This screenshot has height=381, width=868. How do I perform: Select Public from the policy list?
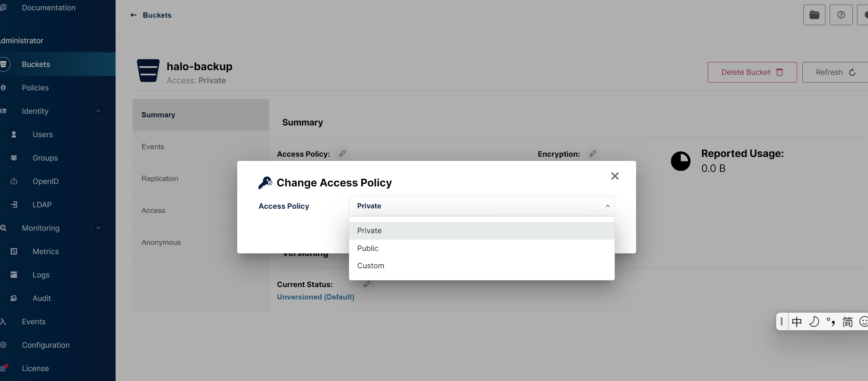[x=482, y=248]
